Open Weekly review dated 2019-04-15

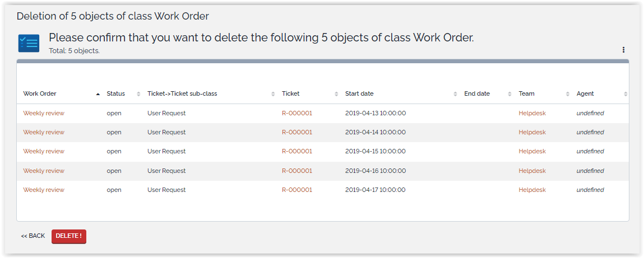(44, 151)
